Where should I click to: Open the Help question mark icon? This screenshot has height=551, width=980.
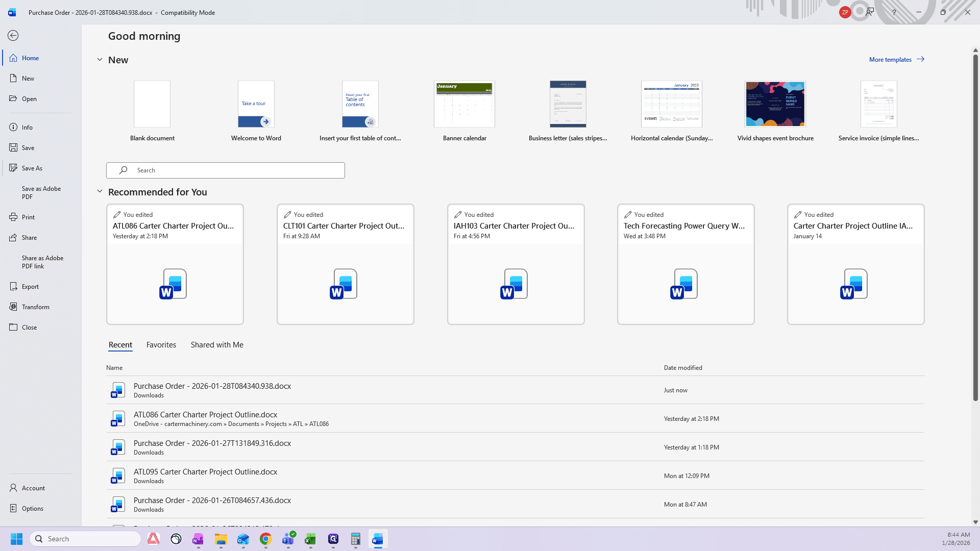click(x=894, y=12)
